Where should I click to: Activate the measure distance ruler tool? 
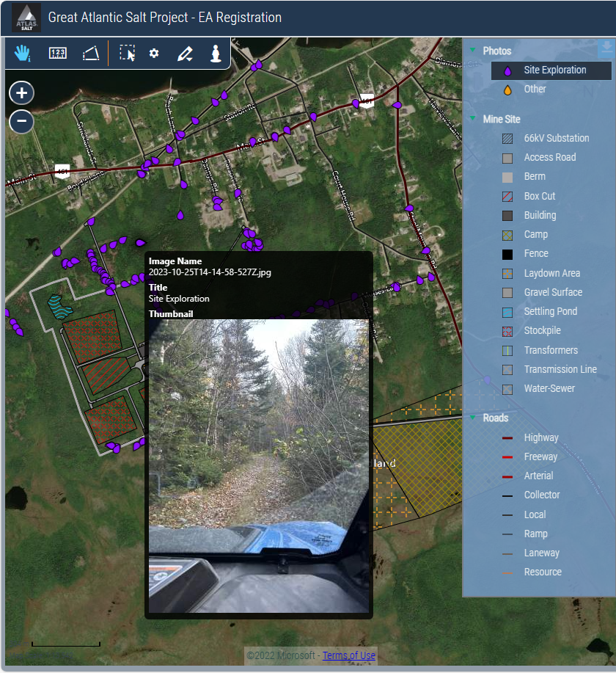coord(58,53)
